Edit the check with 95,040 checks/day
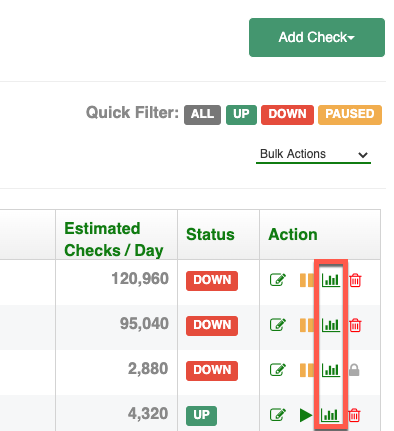This screenshot has height=431, width=394. point(278,325)
